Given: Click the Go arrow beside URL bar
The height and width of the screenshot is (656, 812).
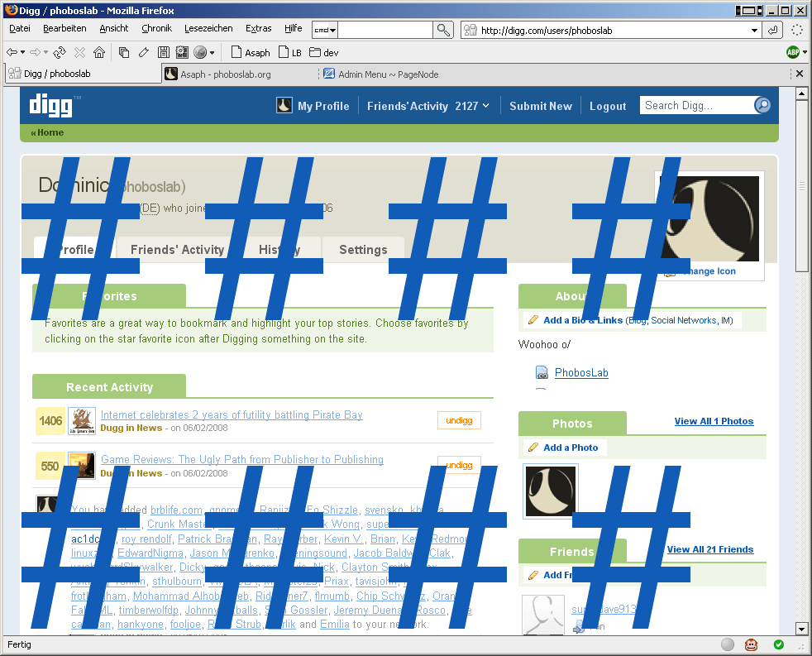Looking at the screenshot, I should pos(773,30).
